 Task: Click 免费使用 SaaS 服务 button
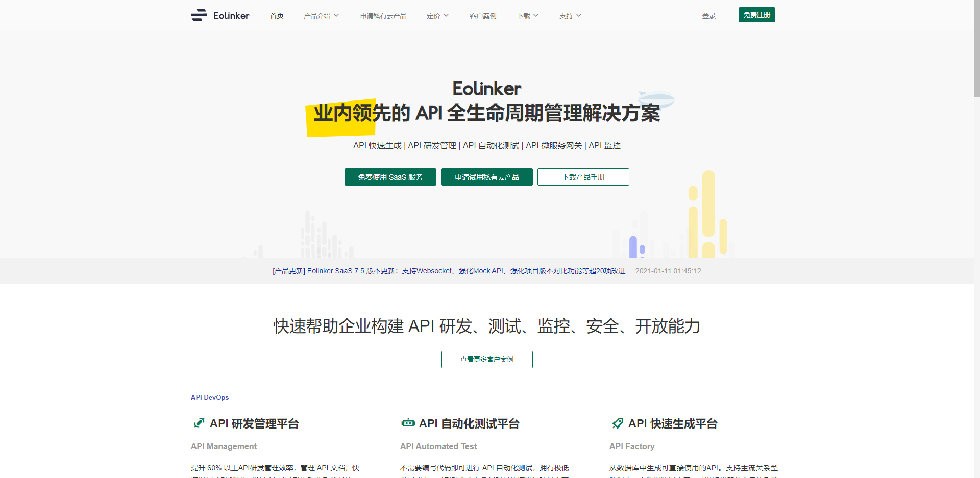390,177
